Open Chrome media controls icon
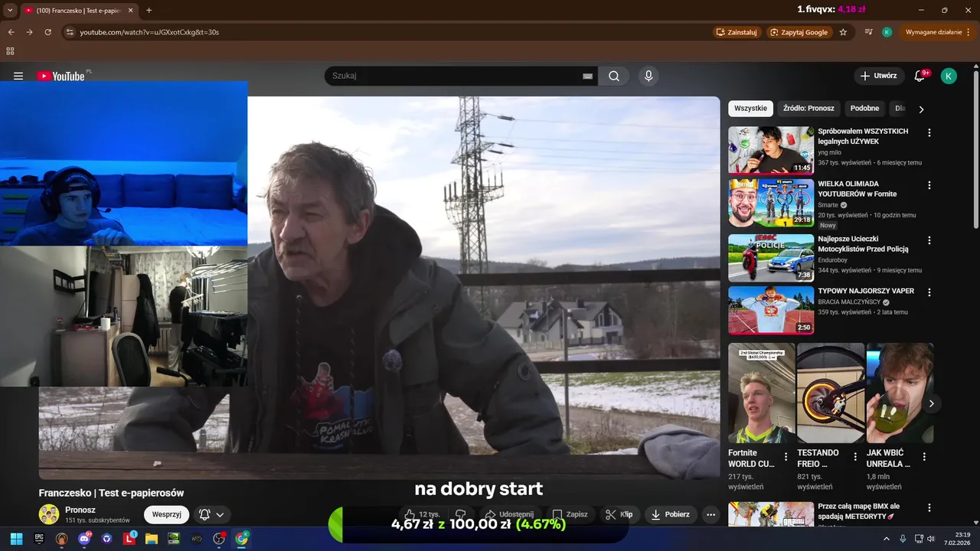Viewport: 980px width, 551px height. click(x=868, y=32)
